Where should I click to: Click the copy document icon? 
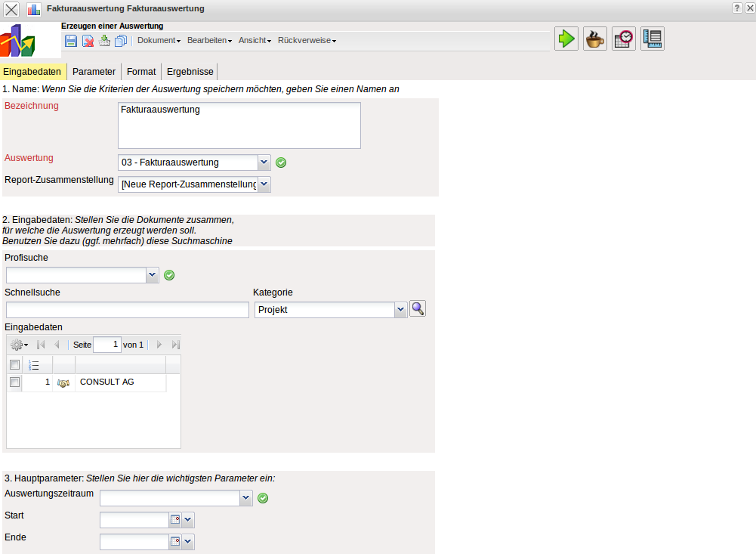[x=121, y=41]
